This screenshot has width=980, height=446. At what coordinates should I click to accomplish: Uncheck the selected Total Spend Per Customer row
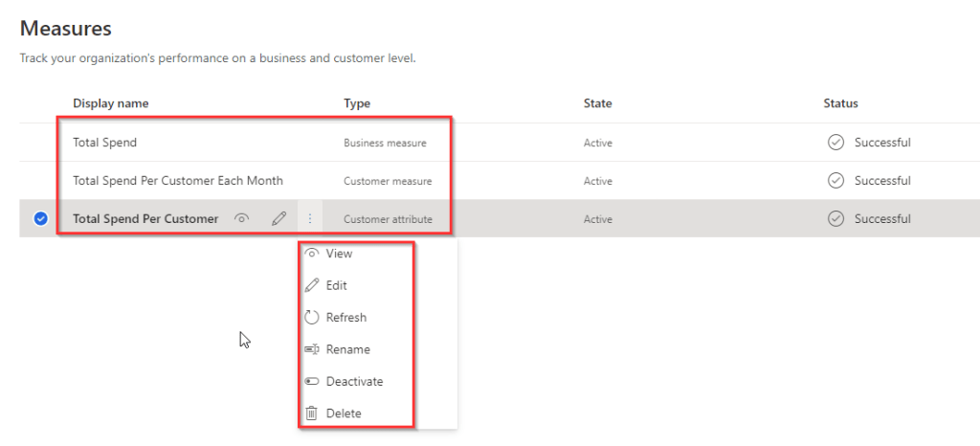40,219
